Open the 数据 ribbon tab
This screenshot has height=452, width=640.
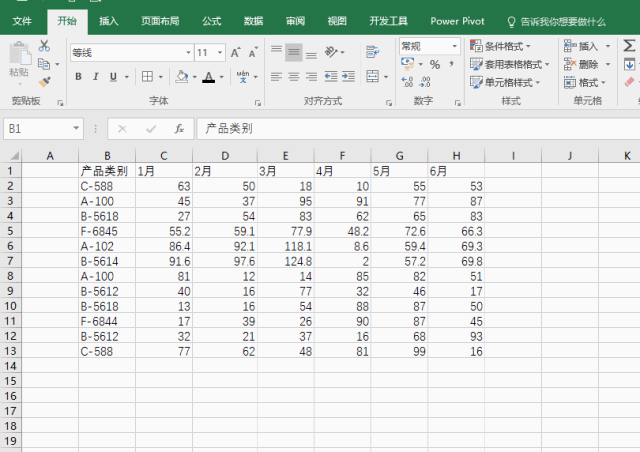[254, 20]
